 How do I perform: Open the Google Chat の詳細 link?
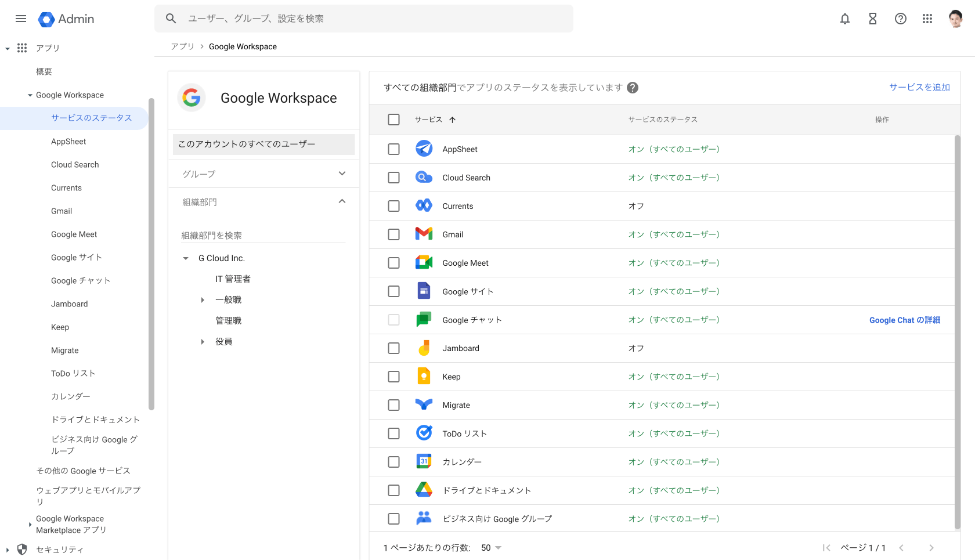[905, 320]
